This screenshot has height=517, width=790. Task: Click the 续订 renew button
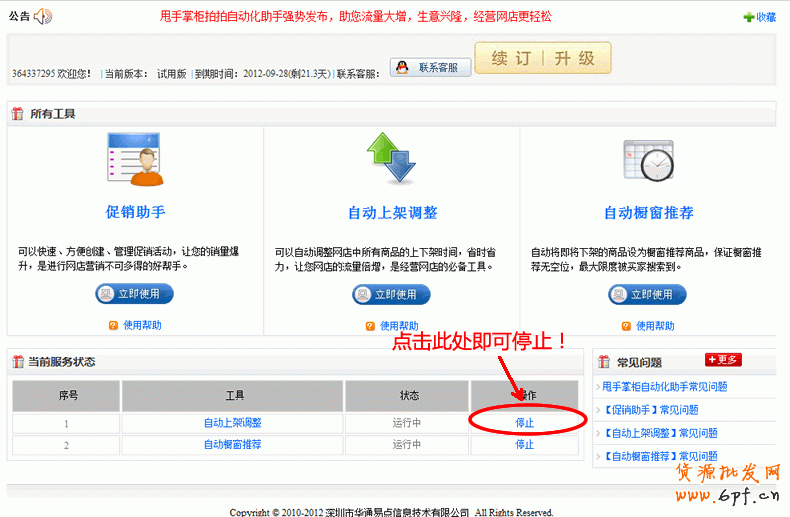511,58
